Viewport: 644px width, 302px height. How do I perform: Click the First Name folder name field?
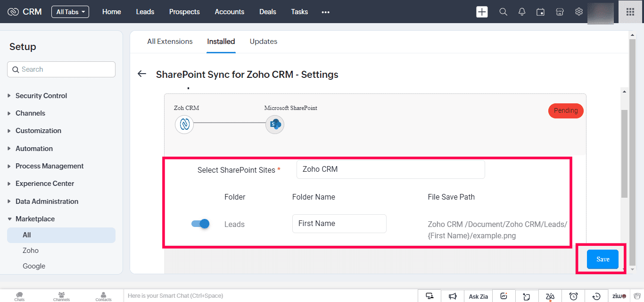pyautogui.click(x=339, y=224)
